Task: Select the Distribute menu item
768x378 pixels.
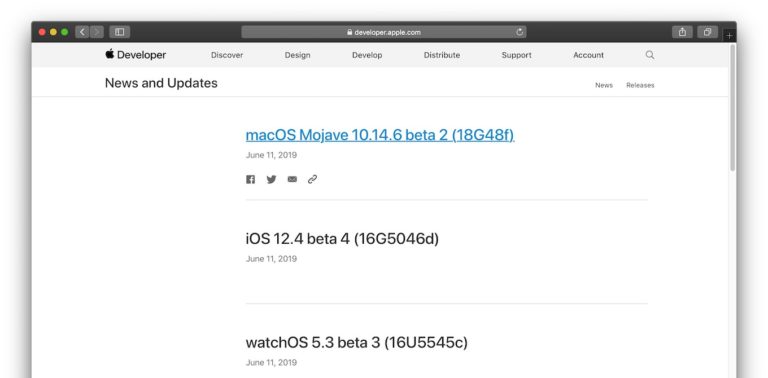Action: [x=442, y=55]
